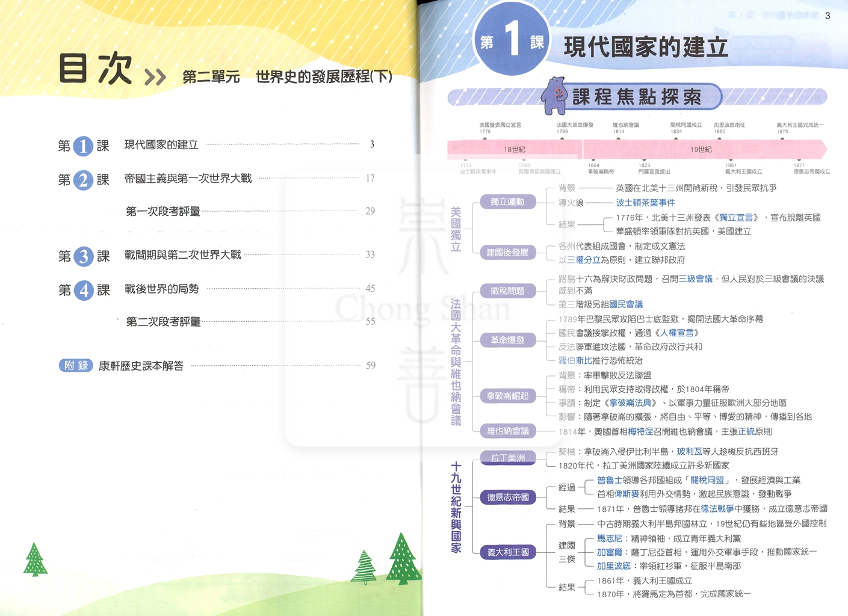
Task: Open 帝國主義與第一次世界大戰 contents entry
Action: coord(188,179)
